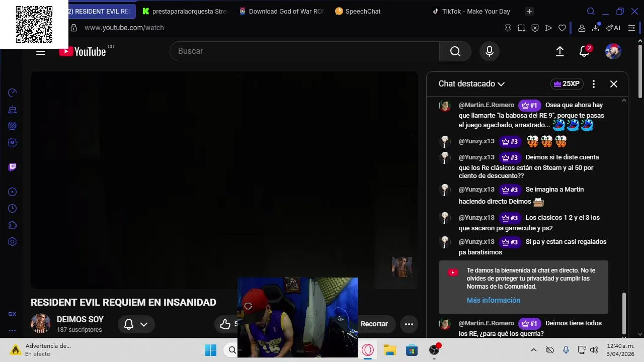Image resolution: width=644 pixels, height=362 pixels.
Task: Open Microsoft Store from the taskbar
Action: pyautogui.click(x=412, y=350)
